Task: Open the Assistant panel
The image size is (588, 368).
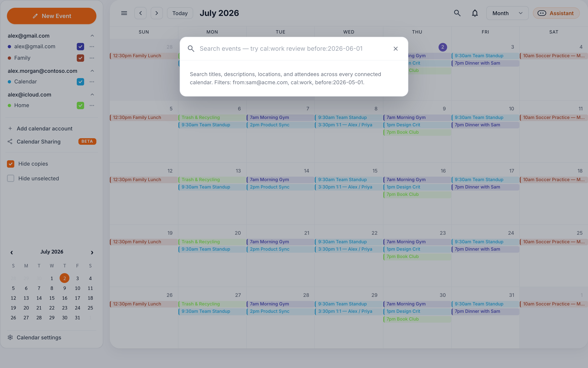Action: click(556, 13)
